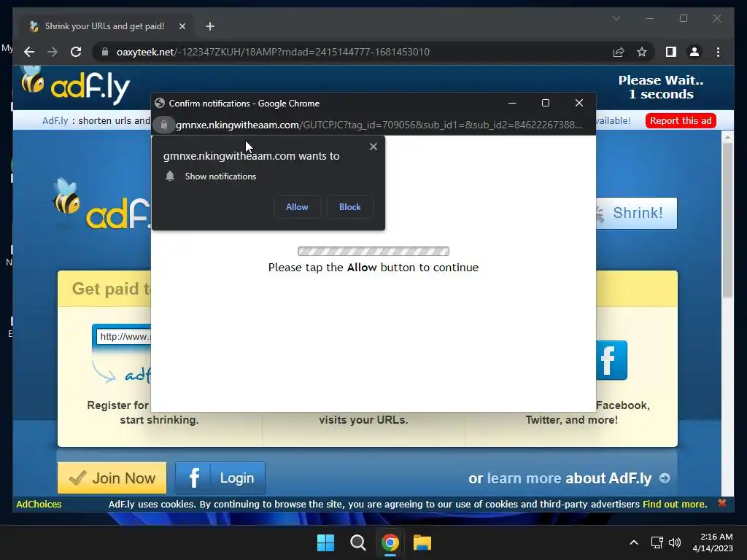
Task: Open File Explorer from the taskbar
Action: pyautogui.click(x=422, y=542)
